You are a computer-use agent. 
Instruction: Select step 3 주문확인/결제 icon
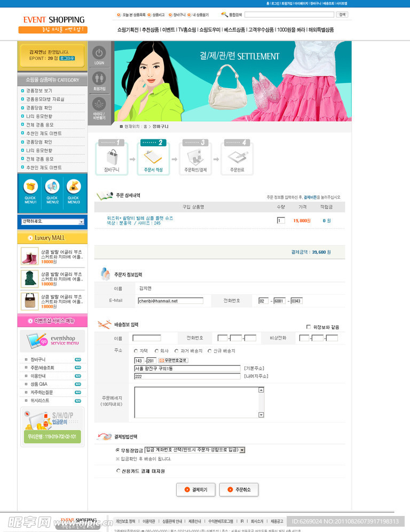coord(195,157)
